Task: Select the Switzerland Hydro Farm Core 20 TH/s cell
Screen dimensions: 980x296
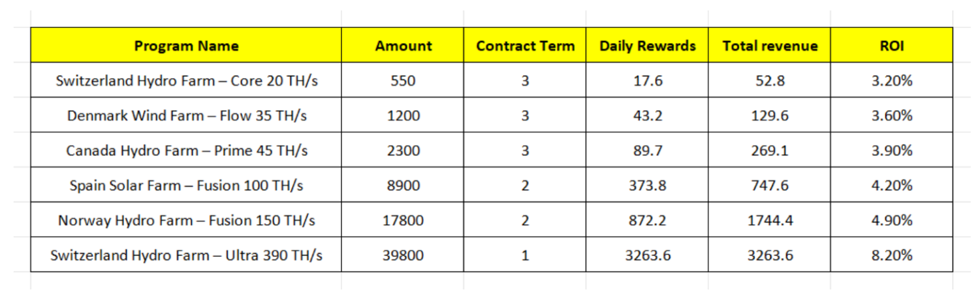Action: [x=186, y=81]
